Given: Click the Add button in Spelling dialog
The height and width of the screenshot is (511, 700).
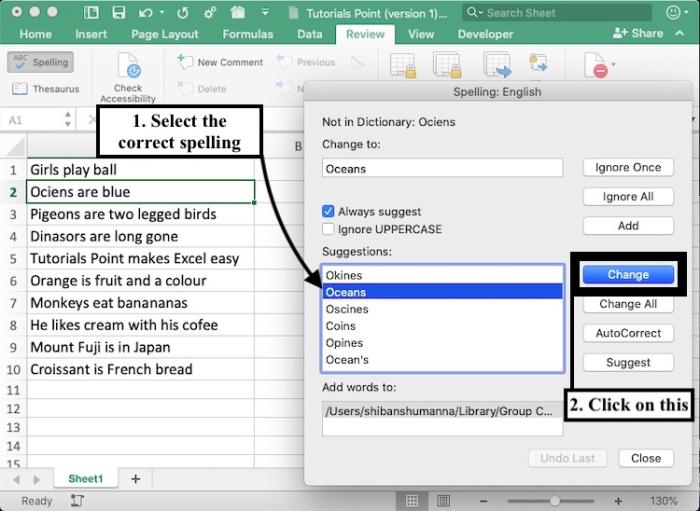Looking at the screenshot, I should [x=628, y=226].
